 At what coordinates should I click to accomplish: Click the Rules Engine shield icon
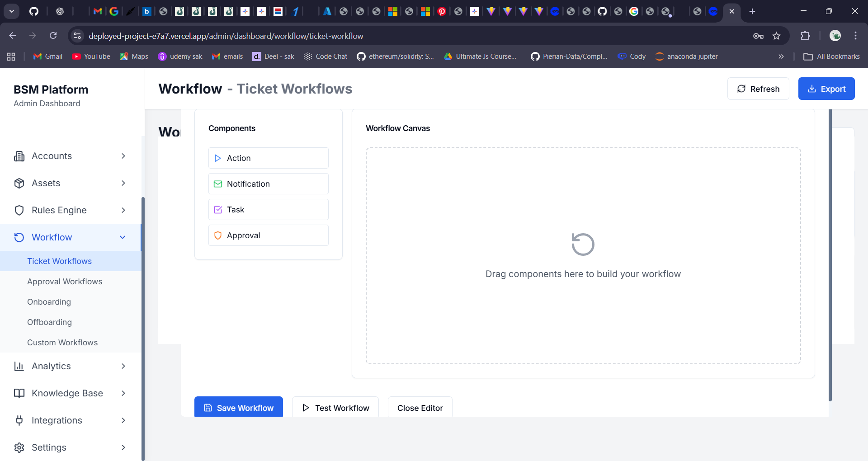[19, 210]
